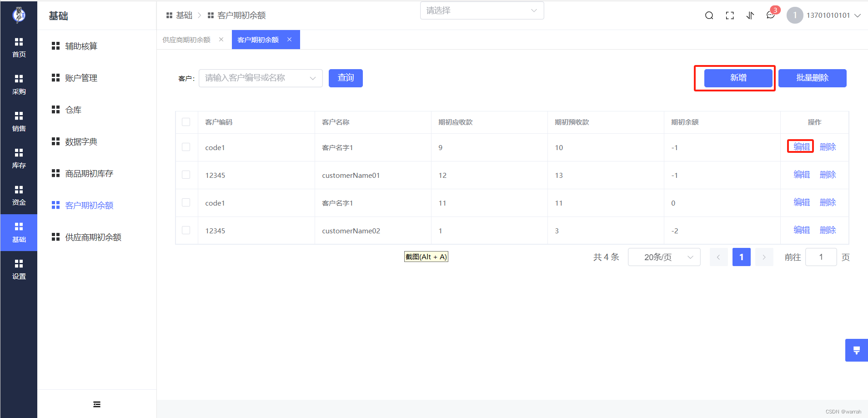Check the row with 期初应收款 11

186,202
